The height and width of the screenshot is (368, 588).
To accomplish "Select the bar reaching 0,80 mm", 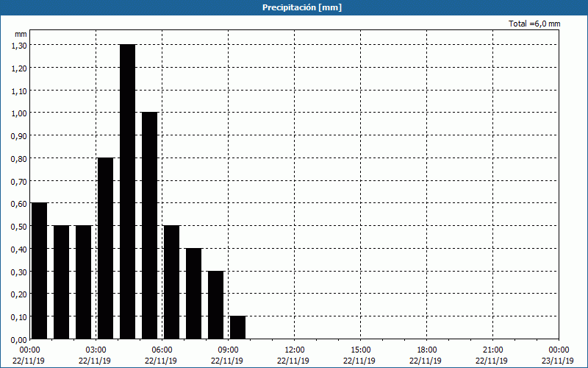I will coord(105,248).
